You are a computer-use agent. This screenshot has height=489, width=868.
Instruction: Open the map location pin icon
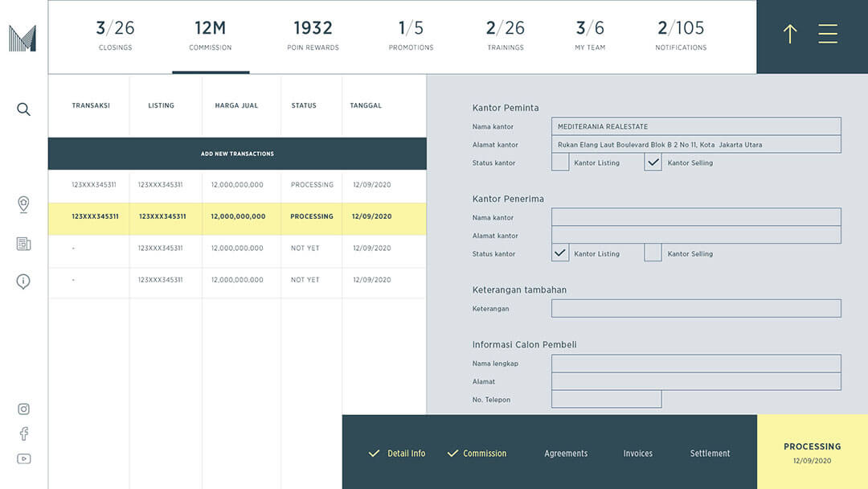[23, 204]
